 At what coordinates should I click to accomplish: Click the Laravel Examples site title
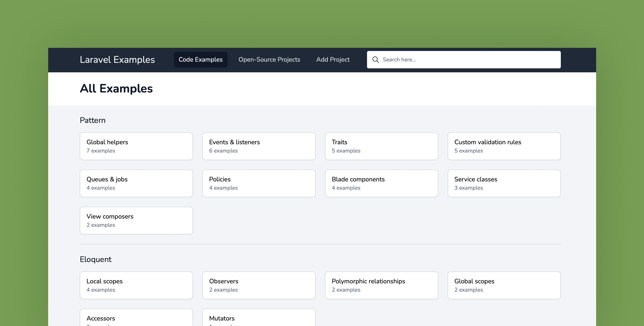[x=117, y=60]
